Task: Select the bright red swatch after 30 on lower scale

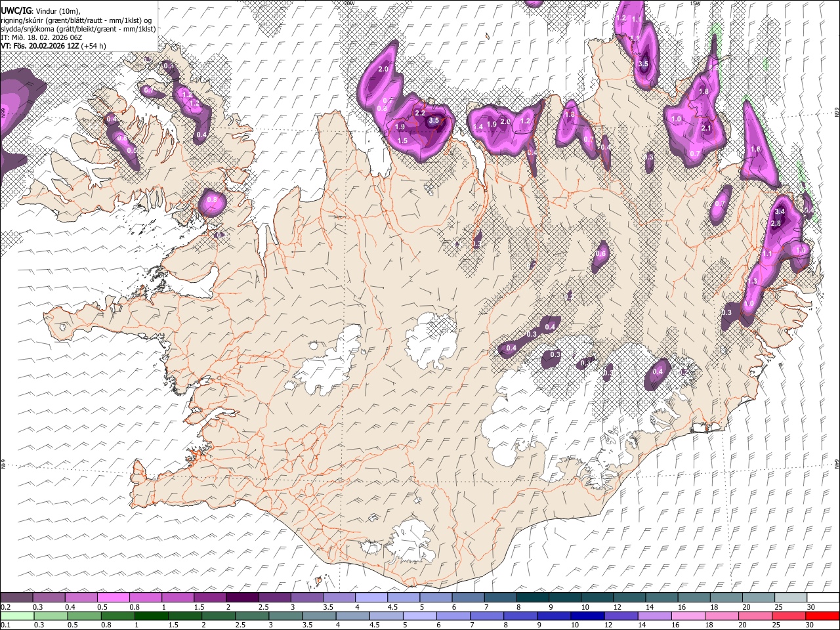Action: [822, 616]
